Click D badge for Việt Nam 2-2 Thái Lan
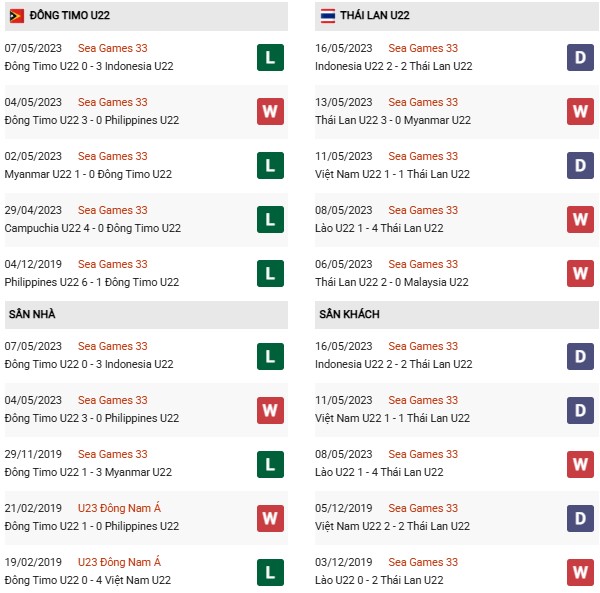Viewport: 600px width, 593px height. (580, 517)
